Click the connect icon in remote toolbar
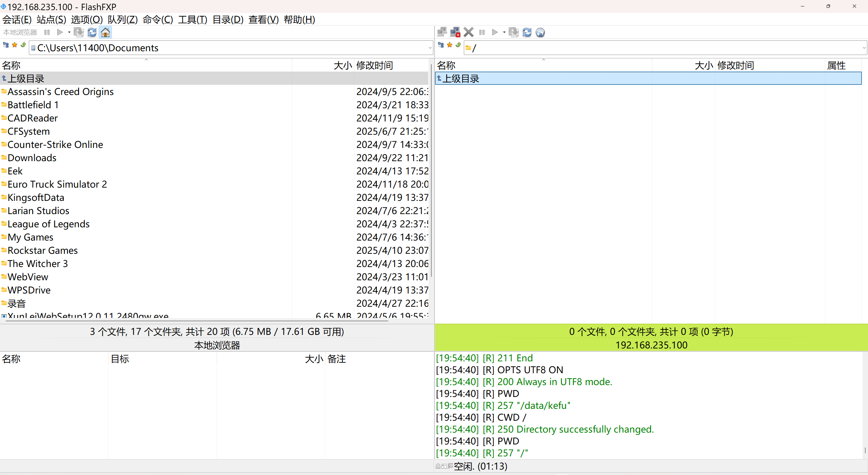The height and width of the screenshot is (475, 868). coord(442,32)
